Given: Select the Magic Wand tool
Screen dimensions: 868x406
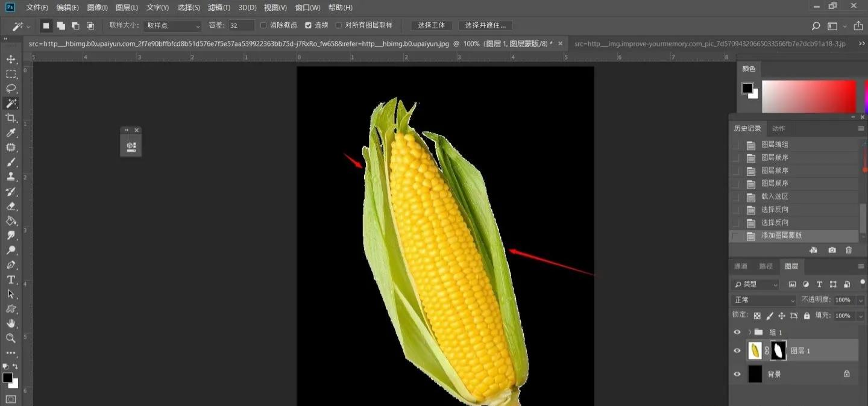Looking at the screenshot, I should tap(12, 103).
